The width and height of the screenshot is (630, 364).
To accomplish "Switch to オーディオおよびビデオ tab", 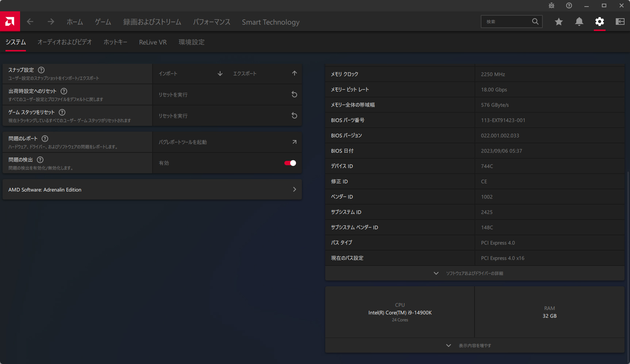I will point(65,42).
